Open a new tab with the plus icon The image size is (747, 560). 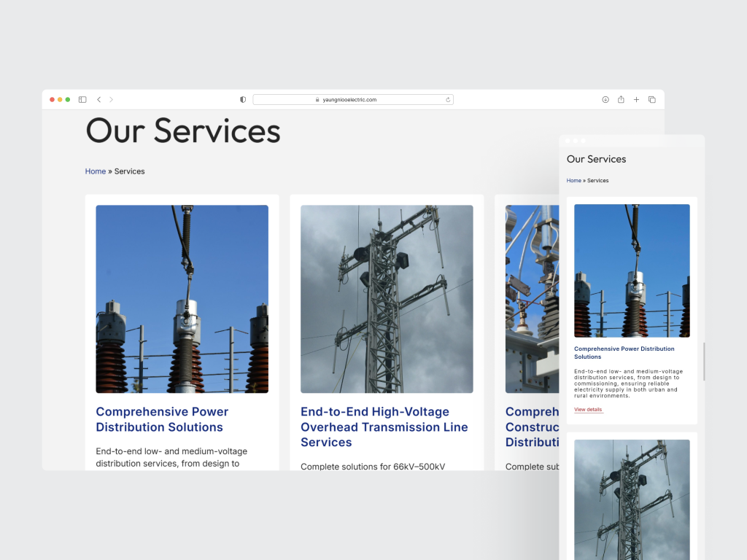pos(636,99)
